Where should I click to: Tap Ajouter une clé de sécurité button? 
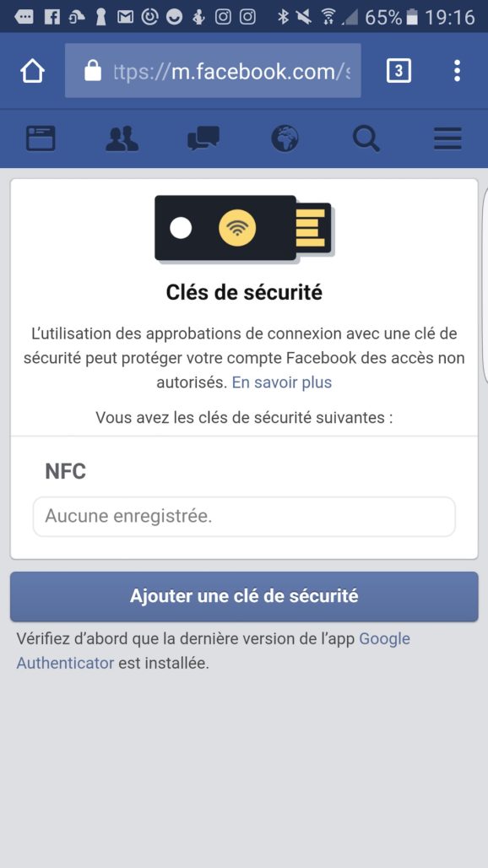[244, 596]
